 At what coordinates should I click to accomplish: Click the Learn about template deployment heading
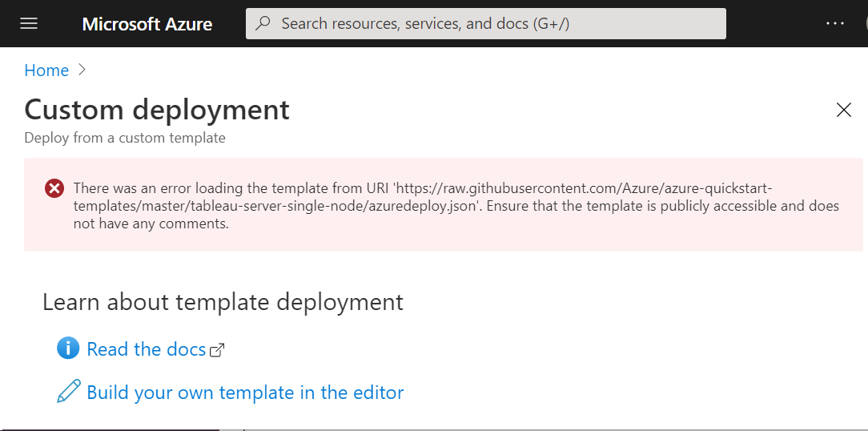pyautogui.click(x=223, y=302)
